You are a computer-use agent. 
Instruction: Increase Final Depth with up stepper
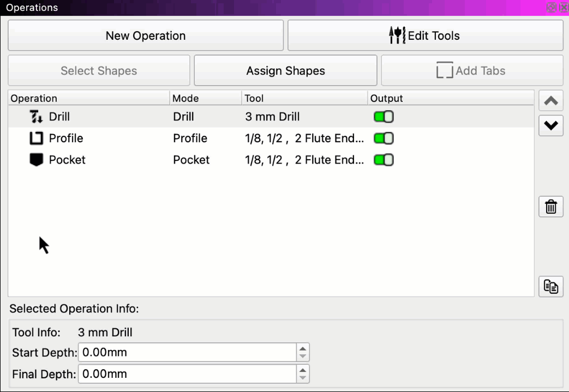point(303,370)
